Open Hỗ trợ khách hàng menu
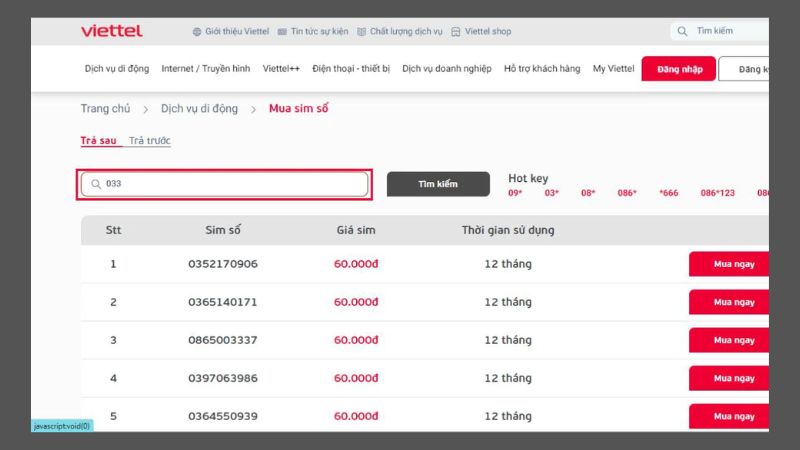800x450 pixels. [542, 68]
